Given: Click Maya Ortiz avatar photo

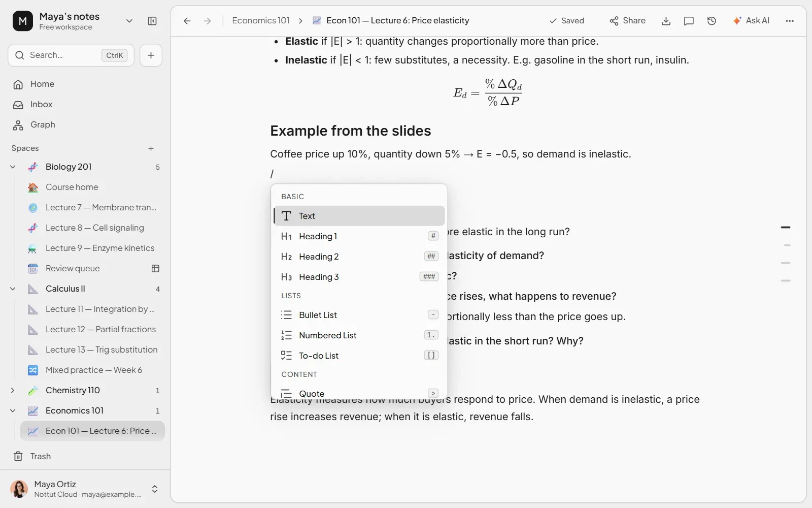Looking at the screenshot, I should pyautogui.click(x=19, y=489).
